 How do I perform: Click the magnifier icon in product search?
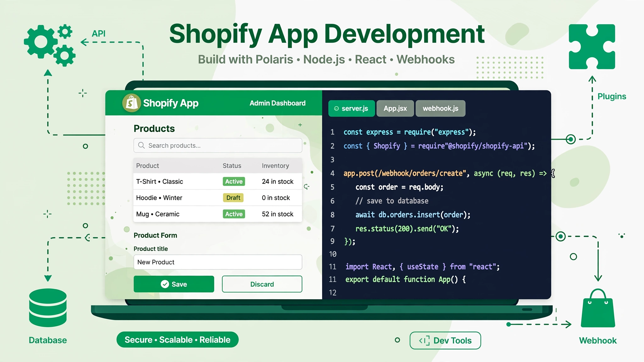[142, 145]
